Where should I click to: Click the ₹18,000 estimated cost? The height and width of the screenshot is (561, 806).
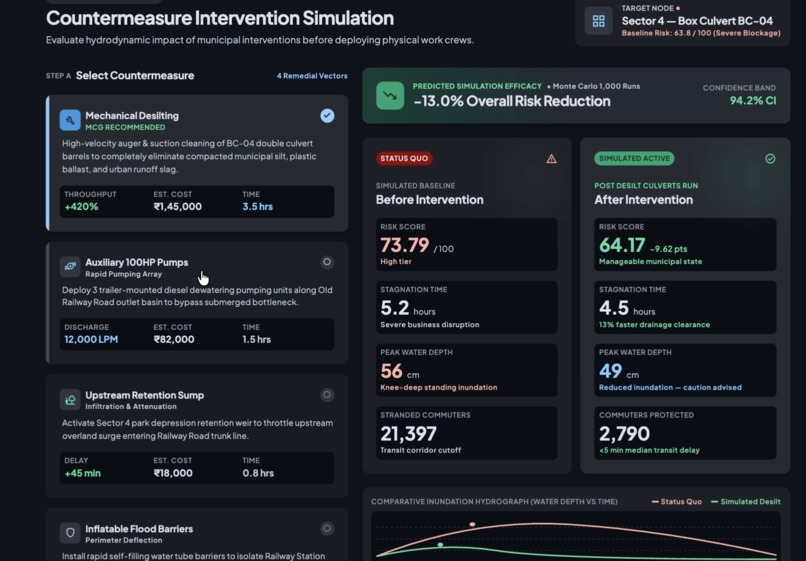point(173,473)
